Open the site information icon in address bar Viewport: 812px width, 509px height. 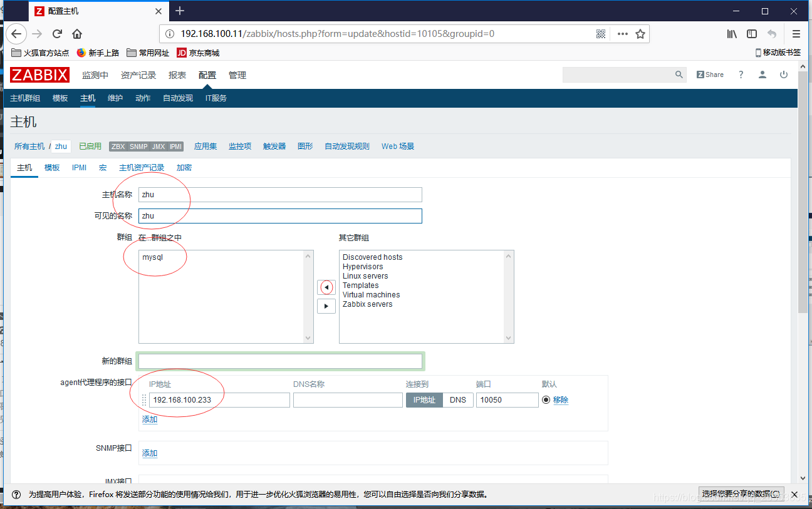pyautogui.click(x=169, y=34)
